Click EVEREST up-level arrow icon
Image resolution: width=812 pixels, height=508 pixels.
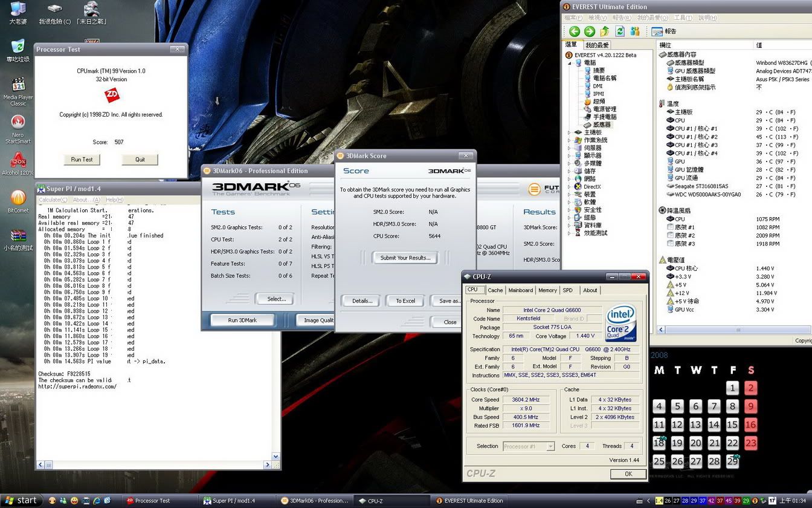point(605,31)
